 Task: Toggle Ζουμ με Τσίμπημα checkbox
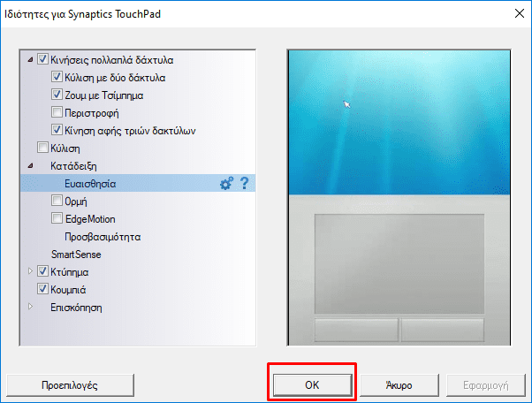pos(57,95)
